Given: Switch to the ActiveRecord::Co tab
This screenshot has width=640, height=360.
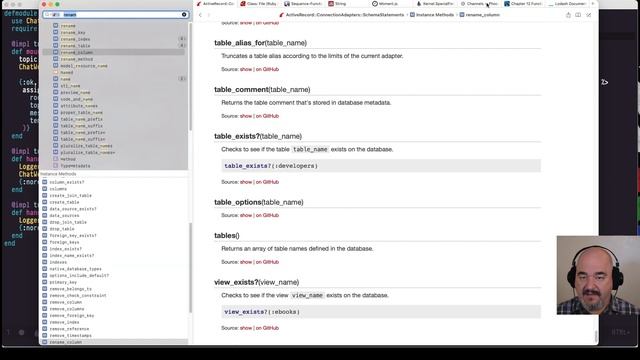Looking at the screenshot, I should coord(216,4).
